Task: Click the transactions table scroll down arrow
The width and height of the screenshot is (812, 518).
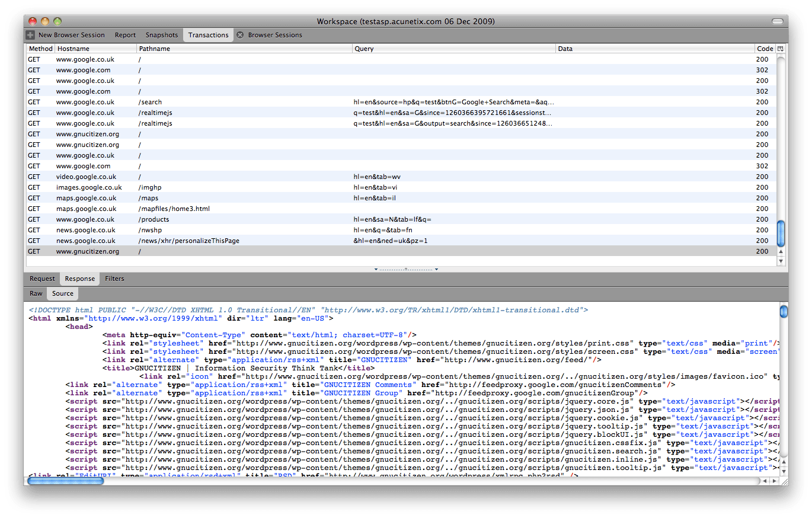Action: 781,261
